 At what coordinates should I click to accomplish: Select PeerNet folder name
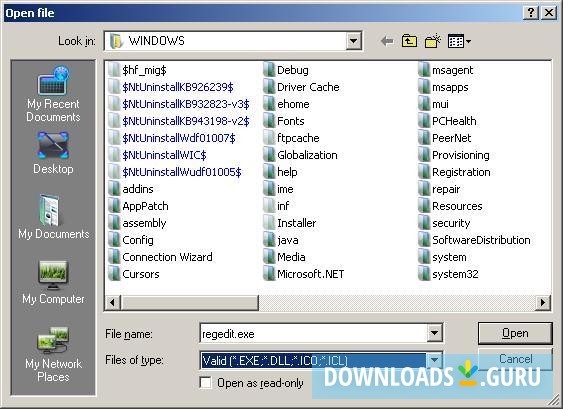tap(451, 138)
